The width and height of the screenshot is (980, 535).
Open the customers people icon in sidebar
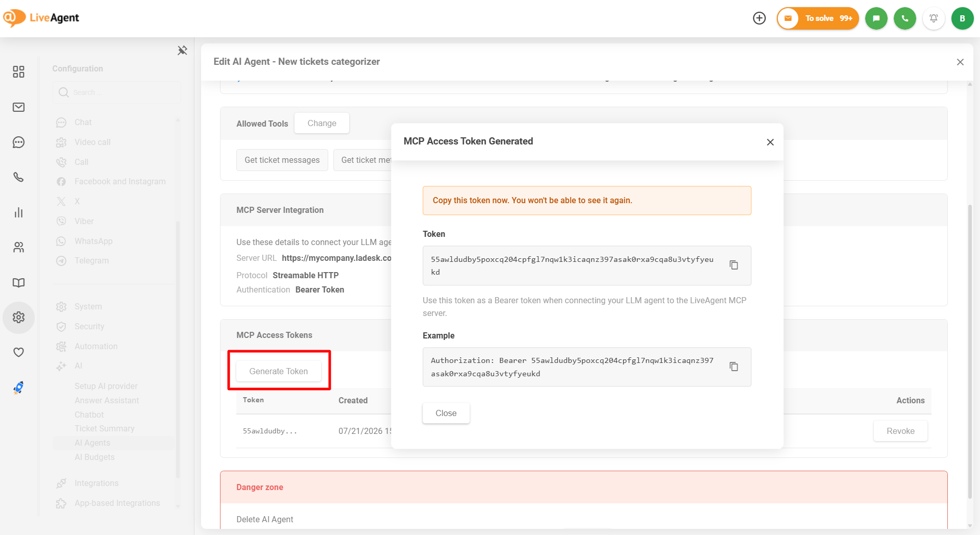[x=18, y=247]
